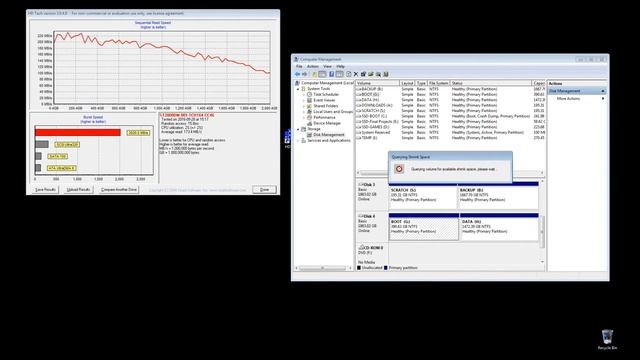Expand the Event Viewer node arrow
Viewport: 640px width, 360px height.
tap(304, 100)
